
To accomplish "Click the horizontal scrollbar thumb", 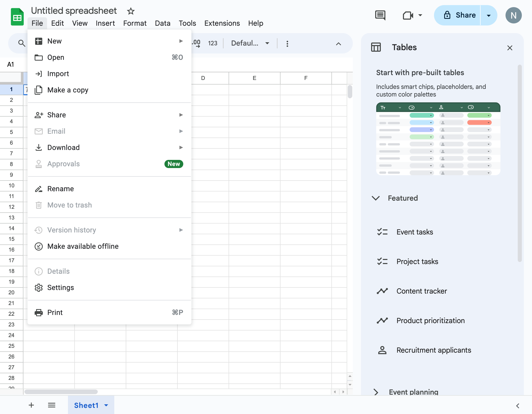I will (x=61, y=392).
